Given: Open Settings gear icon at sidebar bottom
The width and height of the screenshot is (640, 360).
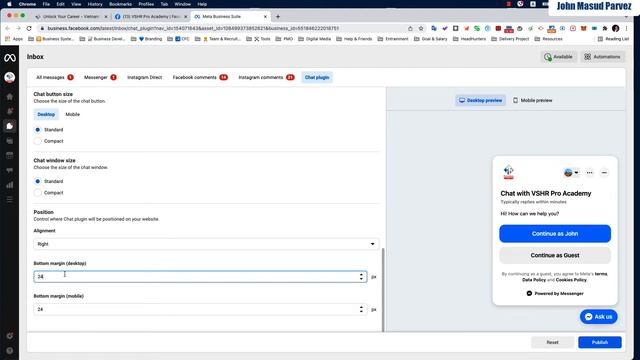Looking at the screenshot, I should click(x=10, y=336).
